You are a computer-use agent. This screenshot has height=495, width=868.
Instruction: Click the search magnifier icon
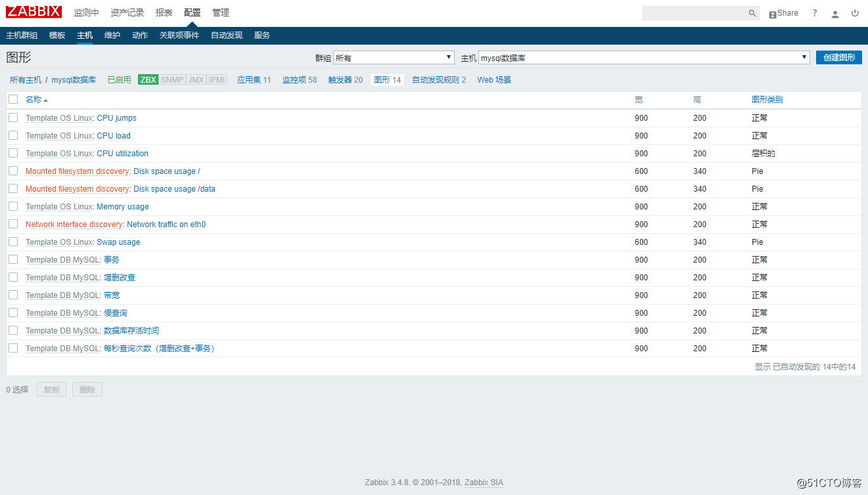[x=752, y=13]
